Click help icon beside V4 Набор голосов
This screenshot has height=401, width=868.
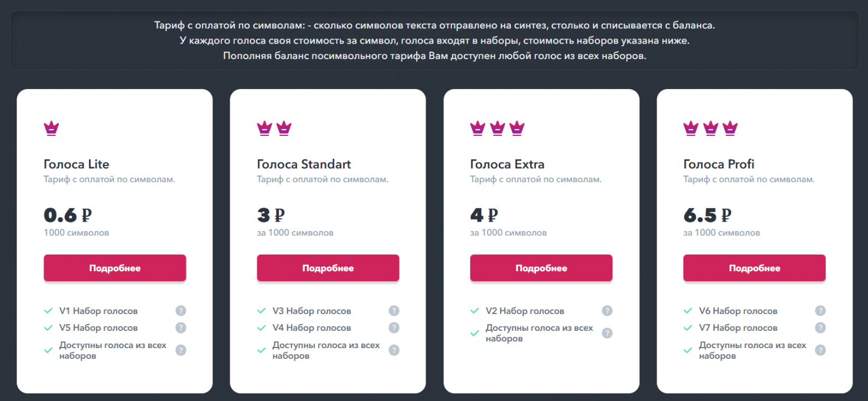coord(394,327)
